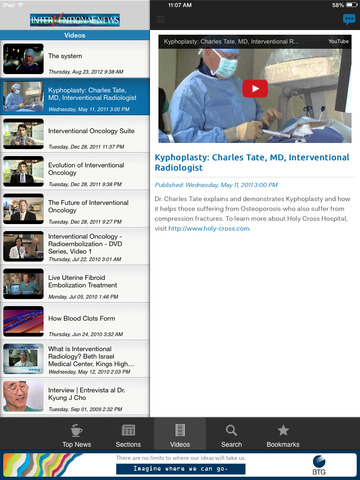This screenshot has height=480, width=360.
Task: Open The Future of Interventional Oncology thumbnail
Action: pos(23,209)
